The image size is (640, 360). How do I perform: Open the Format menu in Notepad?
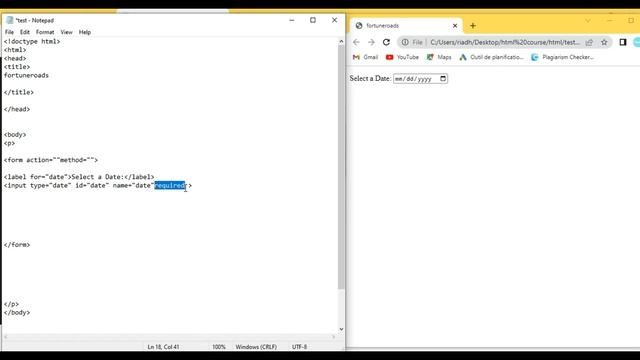point(45,32)
